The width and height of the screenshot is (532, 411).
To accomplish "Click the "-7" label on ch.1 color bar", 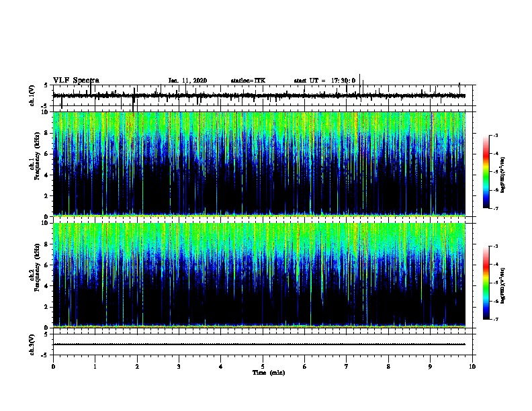I will [x=496, y=208].
